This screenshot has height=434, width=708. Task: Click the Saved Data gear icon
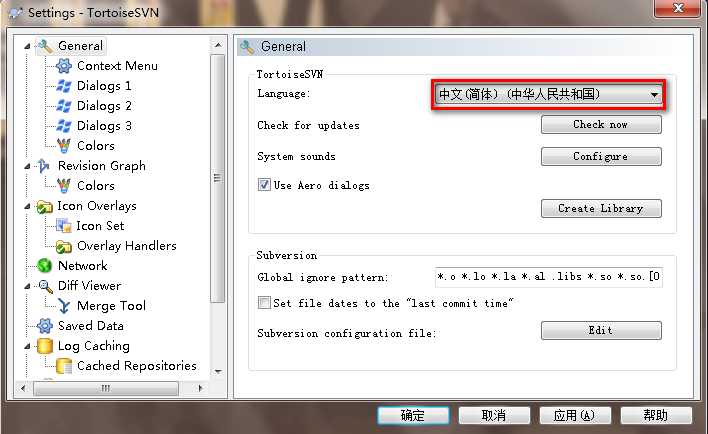coord(44,326)
